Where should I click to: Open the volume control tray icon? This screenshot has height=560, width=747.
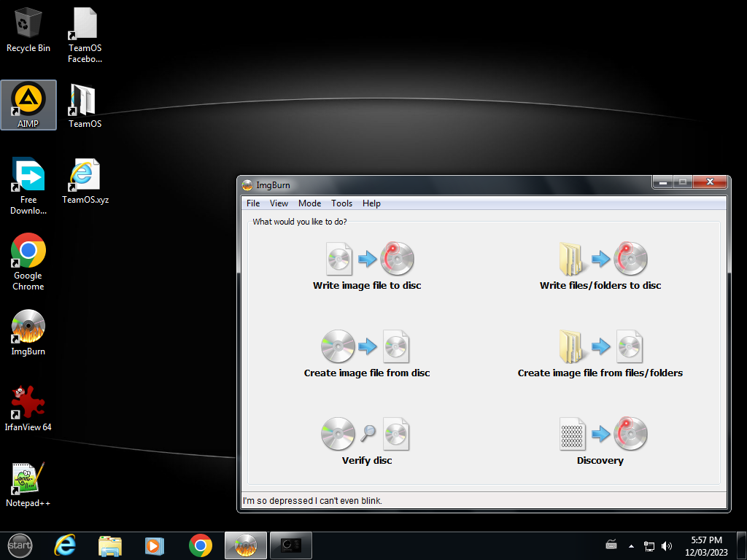pyautogui.click(x=667, y=545)
